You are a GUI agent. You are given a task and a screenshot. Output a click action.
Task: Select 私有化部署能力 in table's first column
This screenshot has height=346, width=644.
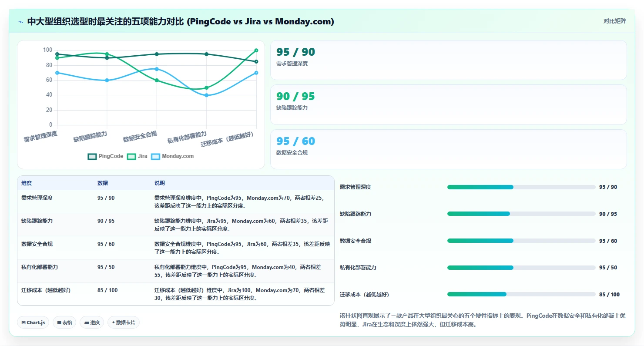click(40, 267)
